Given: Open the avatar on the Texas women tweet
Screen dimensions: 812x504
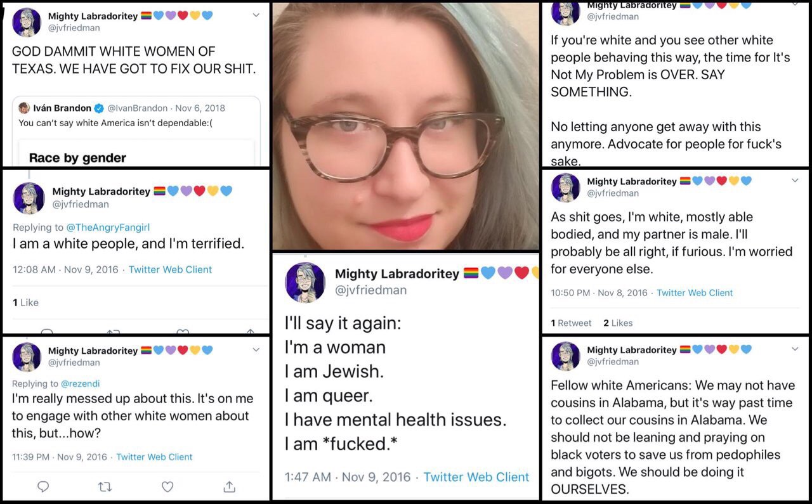Looking at the screenshot, I should click(27, 22).
